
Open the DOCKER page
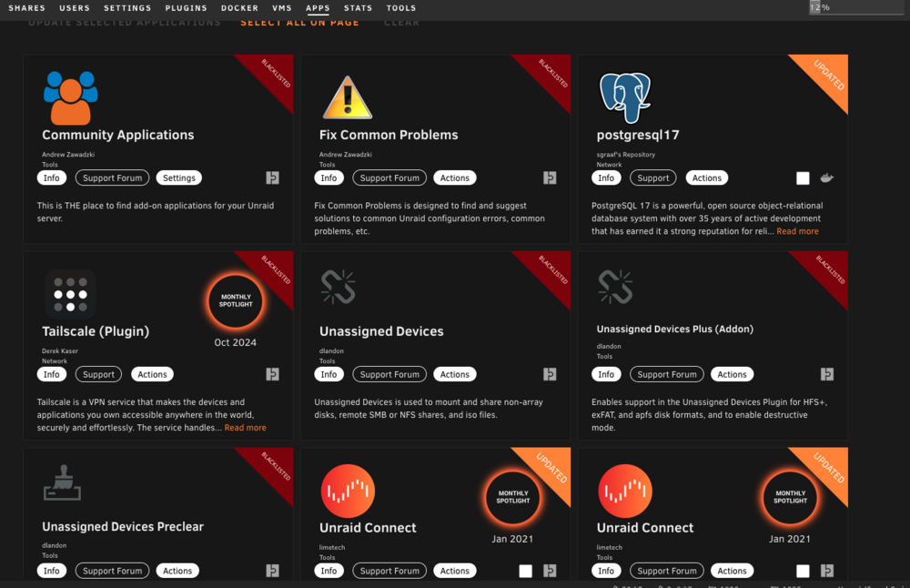(x=239, y=8)
